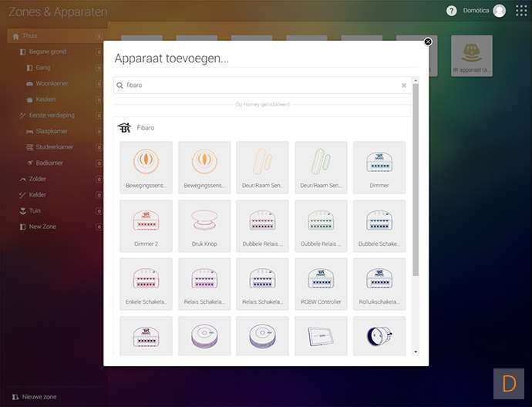Click round button on Eerste verdieping row
The width and height of the screenshot is (532, 407).
click(x=99, y=116)
